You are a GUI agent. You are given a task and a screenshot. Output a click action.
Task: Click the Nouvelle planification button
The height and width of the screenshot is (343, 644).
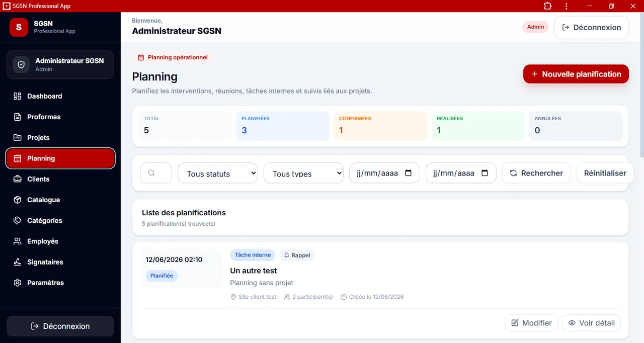(x=576, y=74)
